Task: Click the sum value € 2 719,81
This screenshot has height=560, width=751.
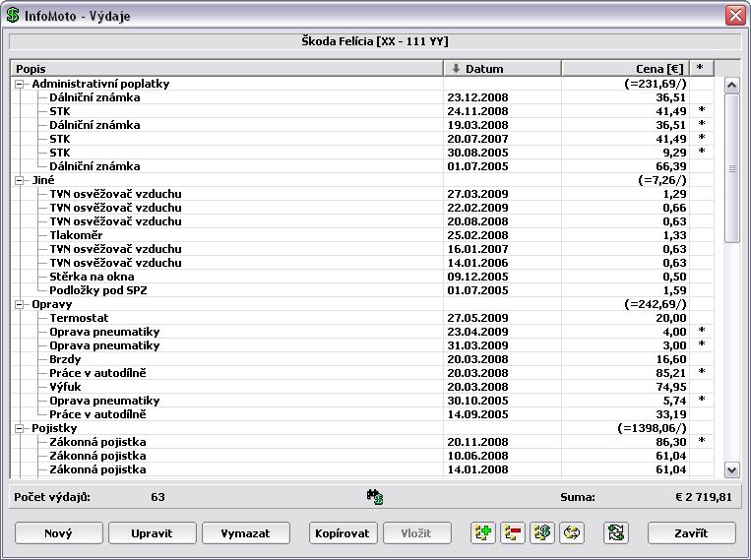Action: pyautogui.click(x=704, y=497)
